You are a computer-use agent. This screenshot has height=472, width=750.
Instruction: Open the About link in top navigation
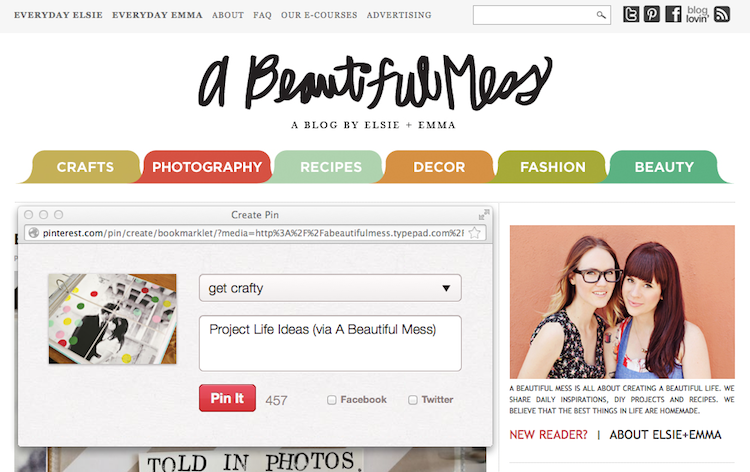[x=228, y=15]
